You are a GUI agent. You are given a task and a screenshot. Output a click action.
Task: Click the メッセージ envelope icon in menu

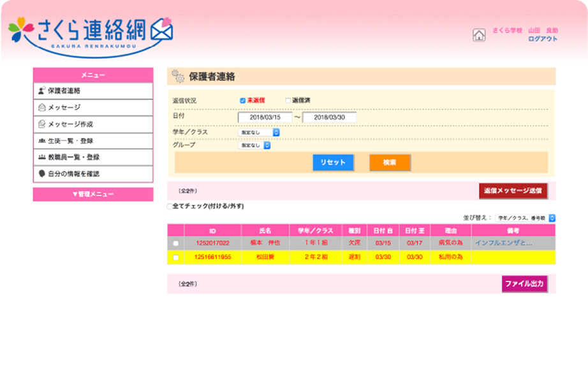coord(41,107)
